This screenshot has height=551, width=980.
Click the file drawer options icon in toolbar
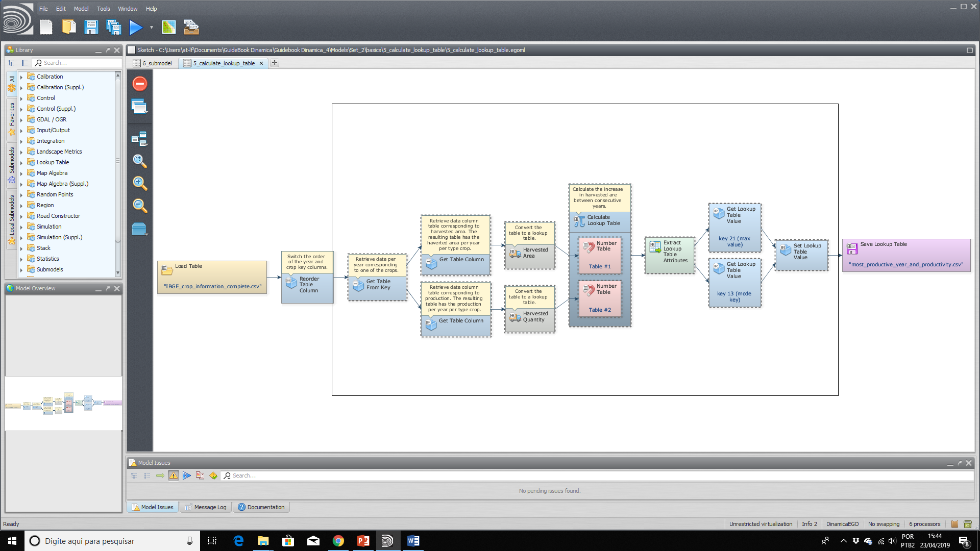pyautogui.click(x=191, y=27)
